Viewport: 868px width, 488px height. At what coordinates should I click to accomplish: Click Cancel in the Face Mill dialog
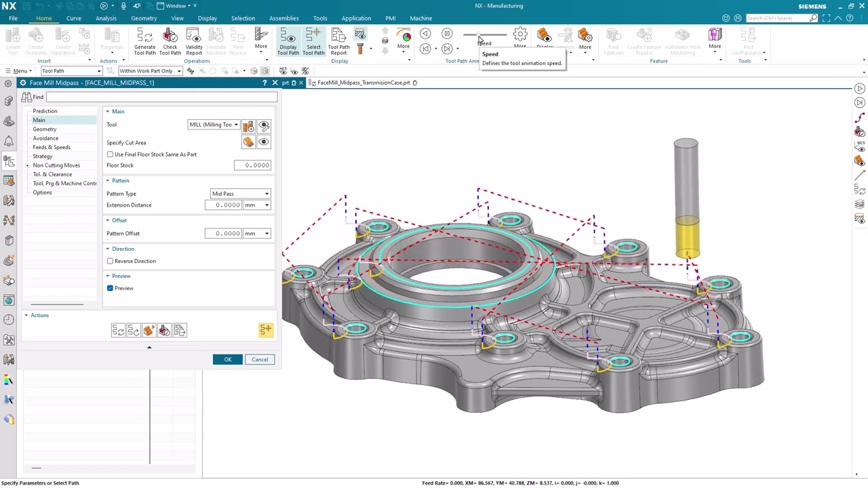260,360
